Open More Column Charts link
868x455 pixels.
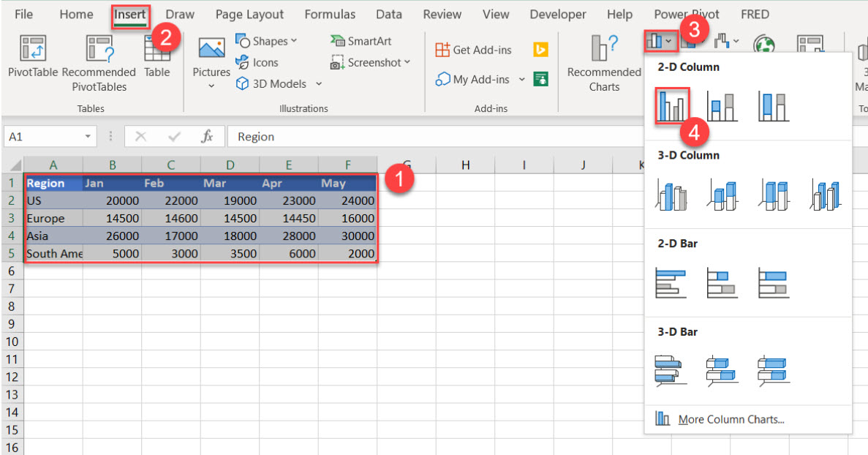click(x=731, y=420)
